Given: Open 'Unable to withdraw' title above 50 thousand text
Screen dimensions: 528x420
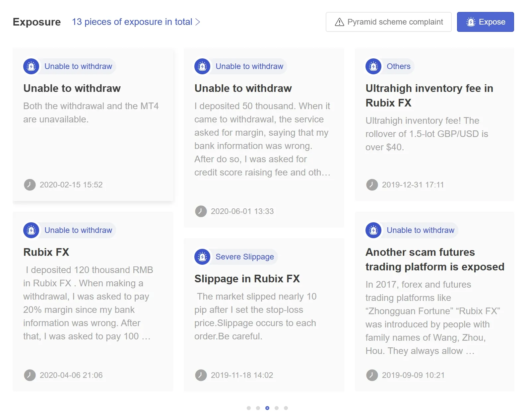Looking at the screenshot, I should pos(243,88).
